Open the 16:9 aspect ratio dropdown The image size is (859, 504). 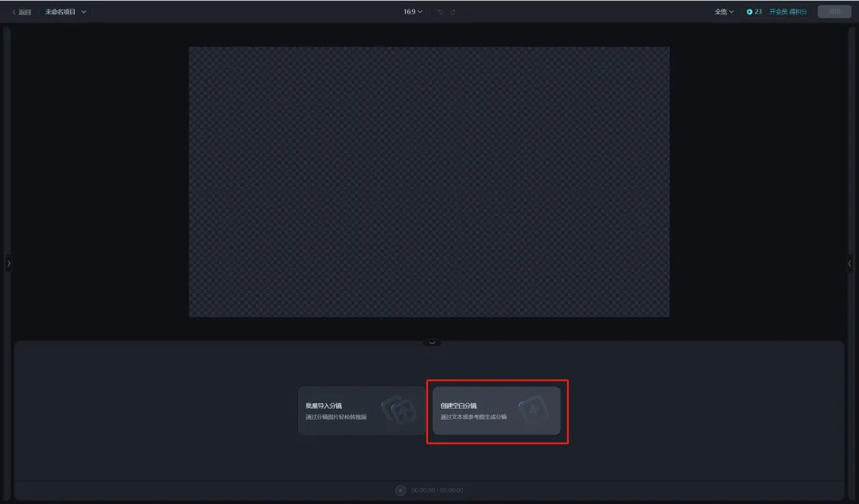(413, 12)
